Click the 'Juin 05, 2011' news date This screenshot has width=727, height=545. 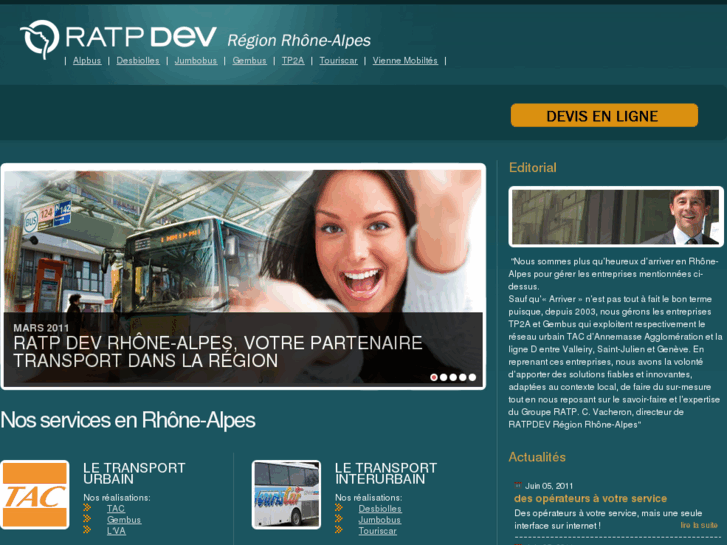click(x=548, y=486)
